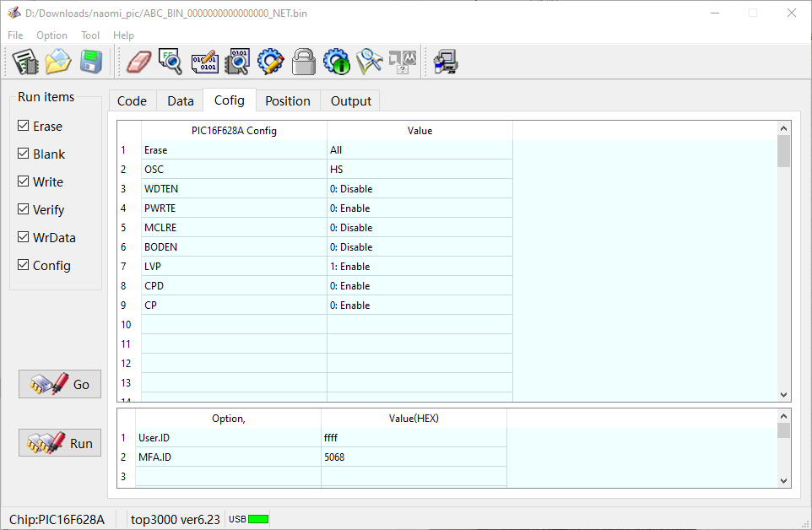Uncheck the Erase run item
812x530 pixels.
tap(24, 126)
